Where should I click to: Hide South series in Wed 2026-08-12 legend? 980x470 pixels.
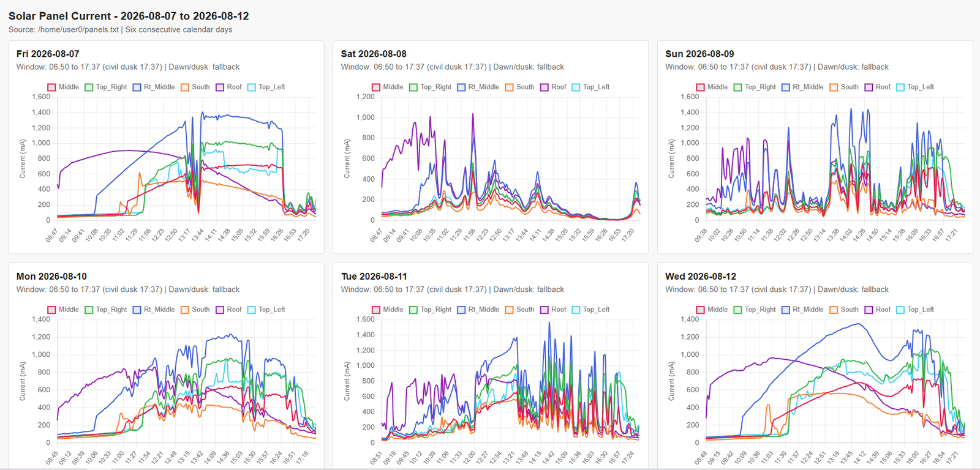click(x=845, y=310)
